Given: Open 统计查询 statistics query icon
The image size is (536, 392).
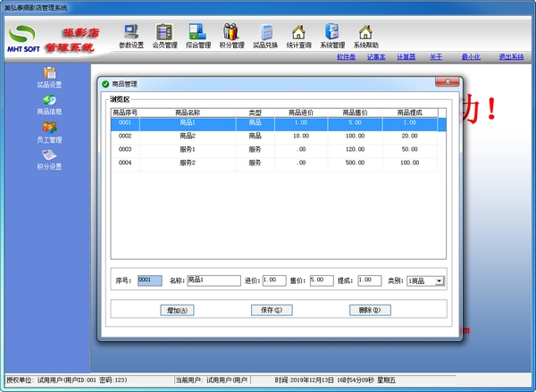Looking at the screenshot, I should pos(298,36).
